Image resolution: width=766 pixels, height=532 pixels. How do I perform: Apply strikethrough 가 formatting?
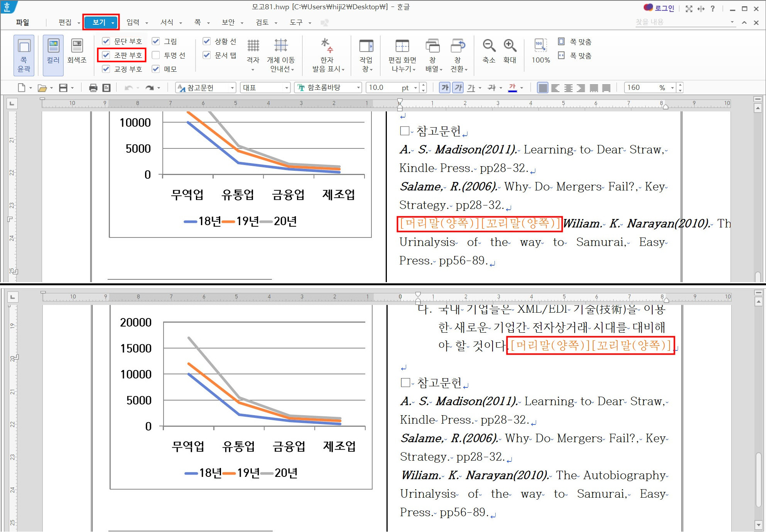click(x=492, y=88)
